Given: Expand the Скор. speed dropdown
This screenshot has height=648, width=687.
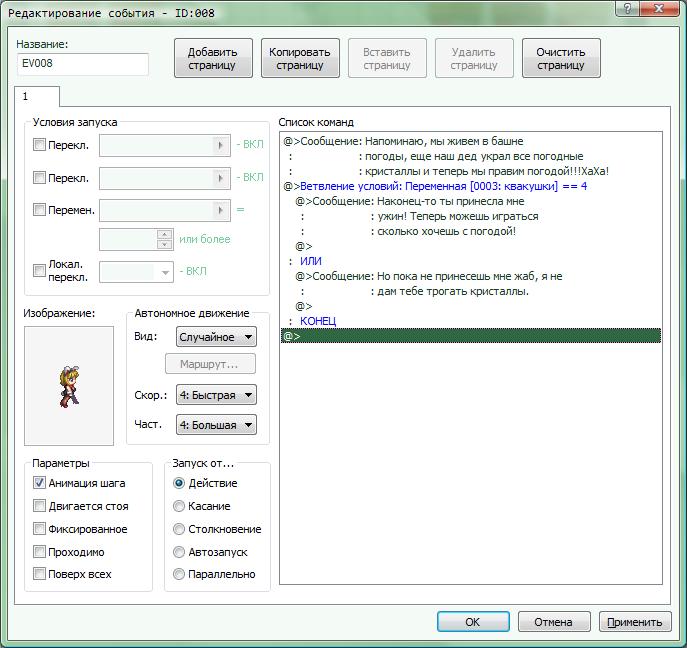Looking at the screenshot, I should (215, 395).
